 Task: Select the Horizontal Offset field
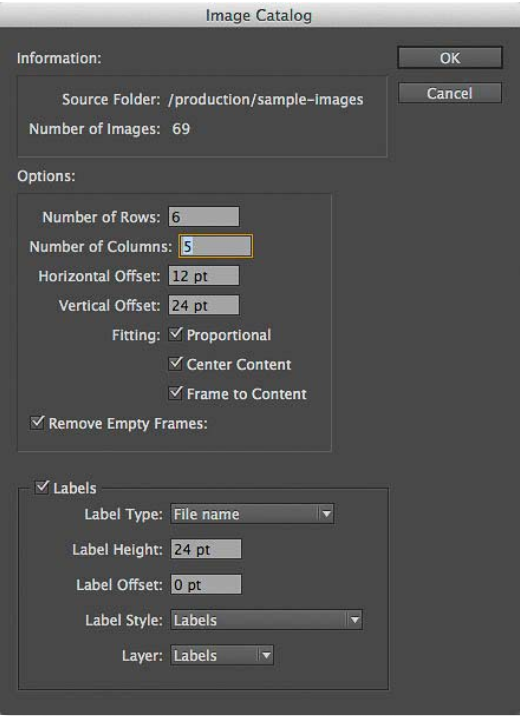(204, 276)
